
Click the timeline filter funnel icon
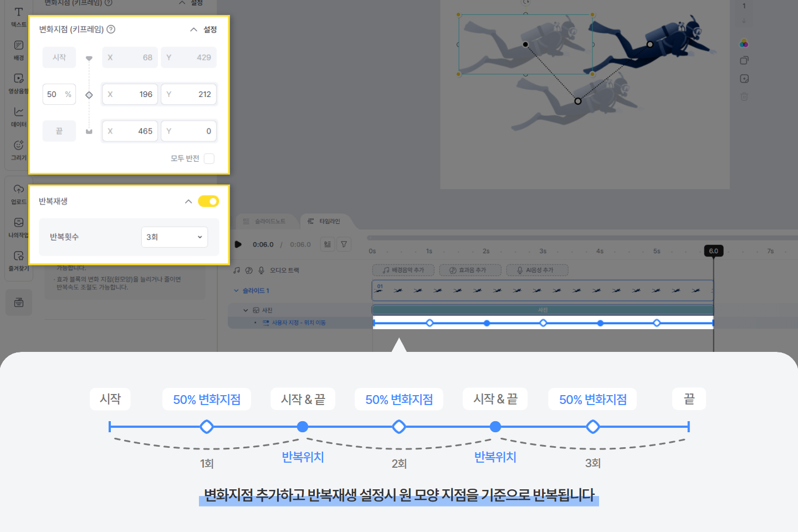(x=344, y=244)
